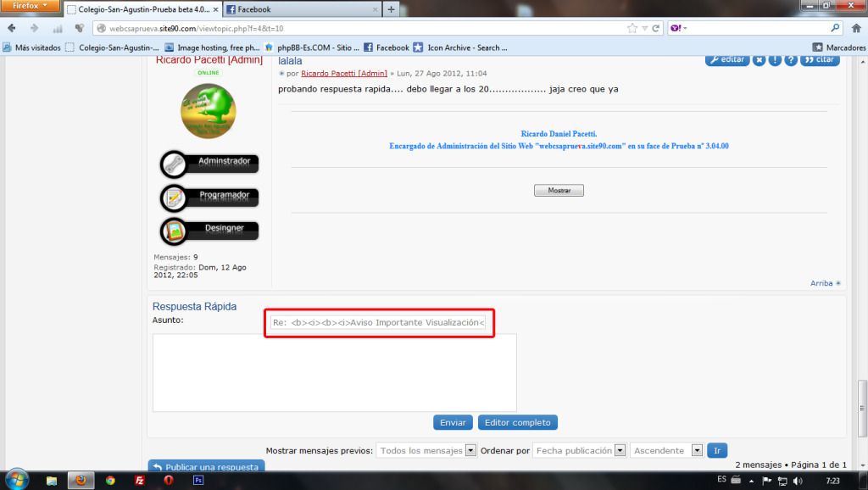Open the Más visitados bookmark folder

pos(31,47)
